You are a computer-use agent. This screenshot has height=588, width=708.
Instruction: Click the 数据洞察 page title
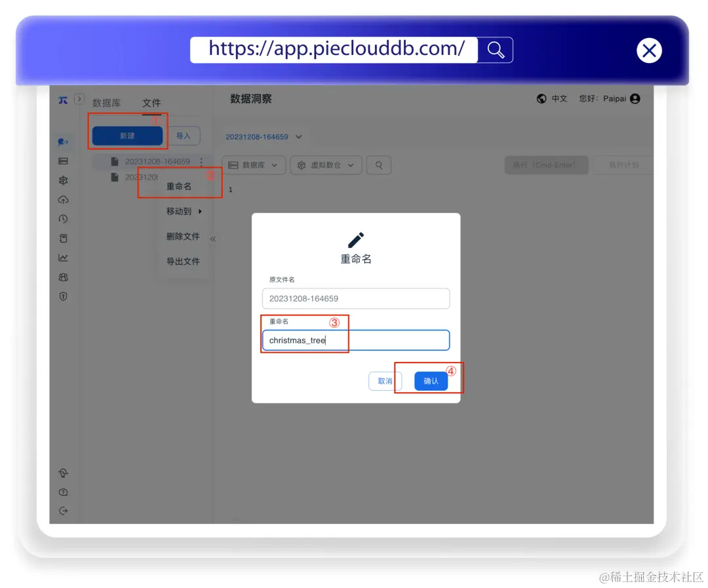[251, 99]
